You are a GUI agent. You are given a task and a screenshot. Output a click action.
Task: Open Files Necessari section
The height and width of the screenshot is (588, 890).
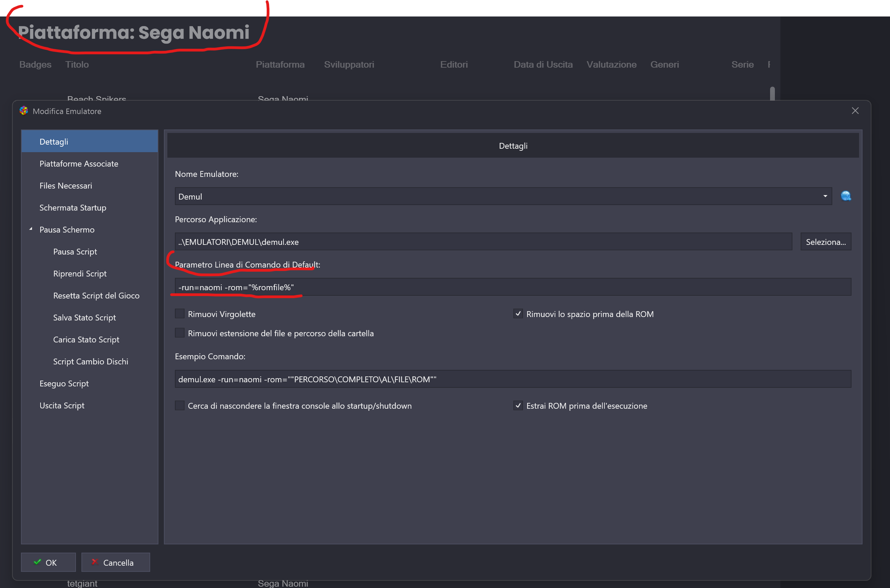coord(90,185)
